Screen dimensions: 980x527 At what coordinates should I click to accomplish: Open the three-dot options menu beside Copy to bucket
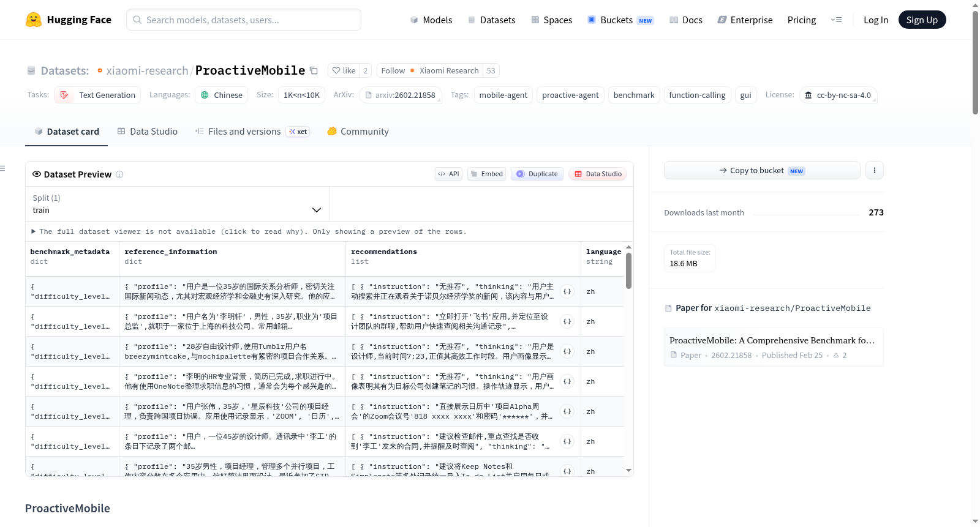[x=875, y=170]
